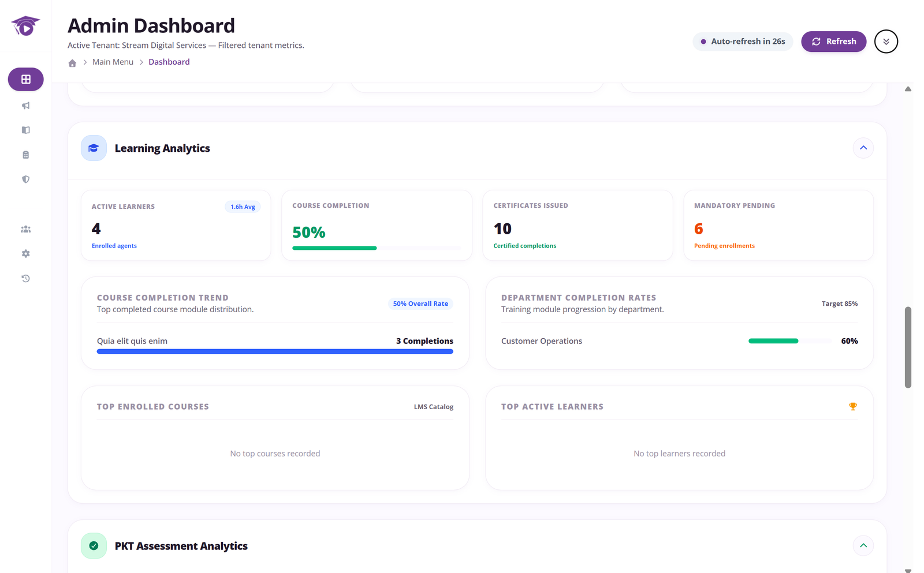Click the Target 85% label
Screen dimensions: 924x573
click(x=840, y=304)
